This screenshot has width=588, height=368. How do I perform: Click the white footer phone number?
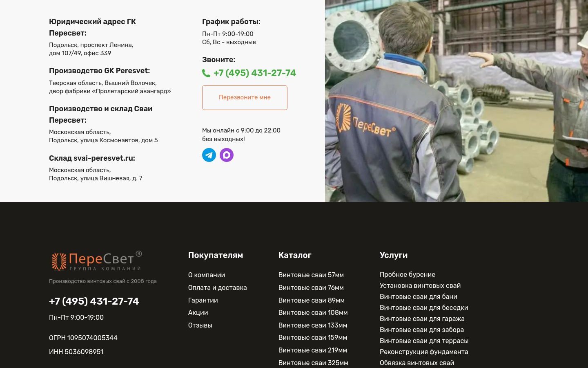94,301
